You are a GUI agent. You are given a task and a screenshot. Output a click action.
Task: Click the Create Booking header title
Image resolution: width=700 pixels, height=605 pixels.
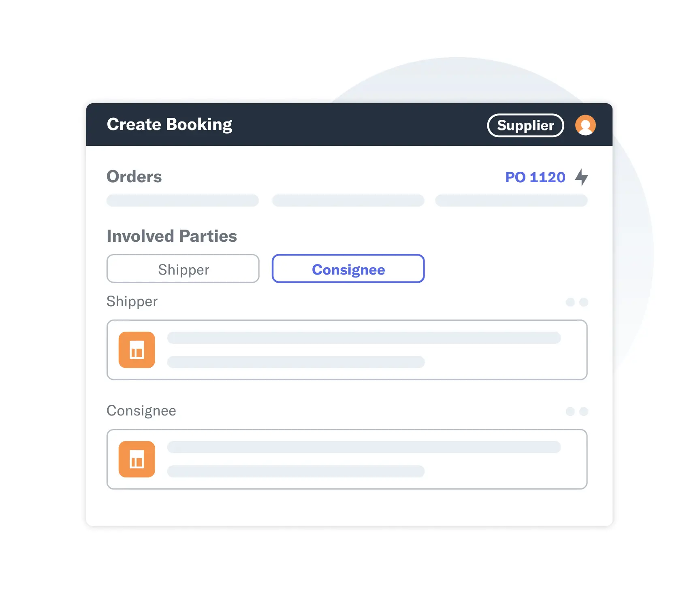169,125
